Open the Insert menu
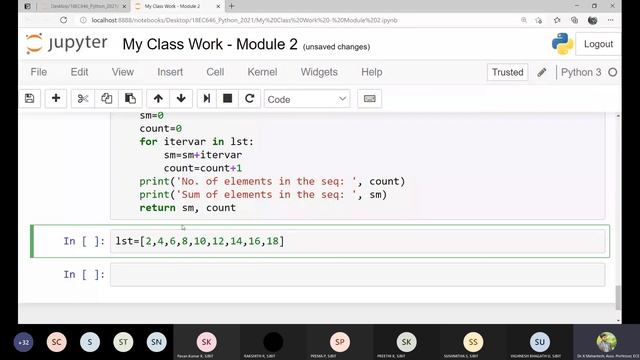This screenshot has height=360, width=640. coord(170,72)
